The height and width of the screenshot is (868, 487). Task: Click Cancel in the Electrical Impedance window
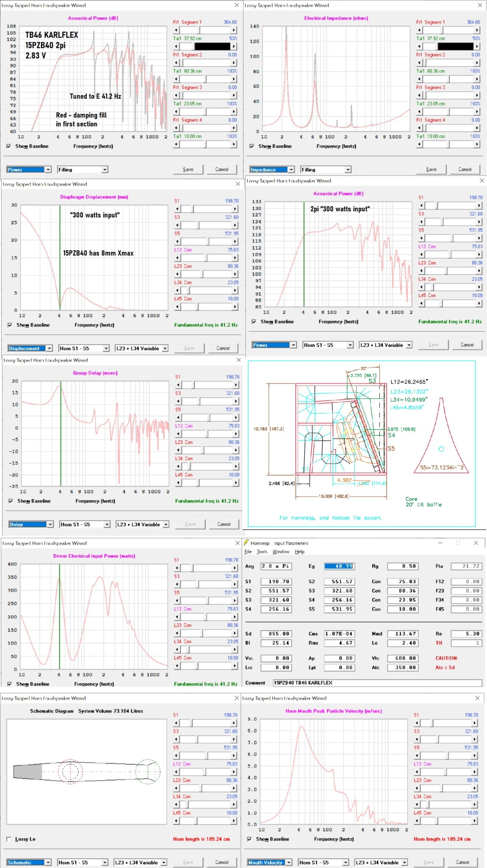465,170
